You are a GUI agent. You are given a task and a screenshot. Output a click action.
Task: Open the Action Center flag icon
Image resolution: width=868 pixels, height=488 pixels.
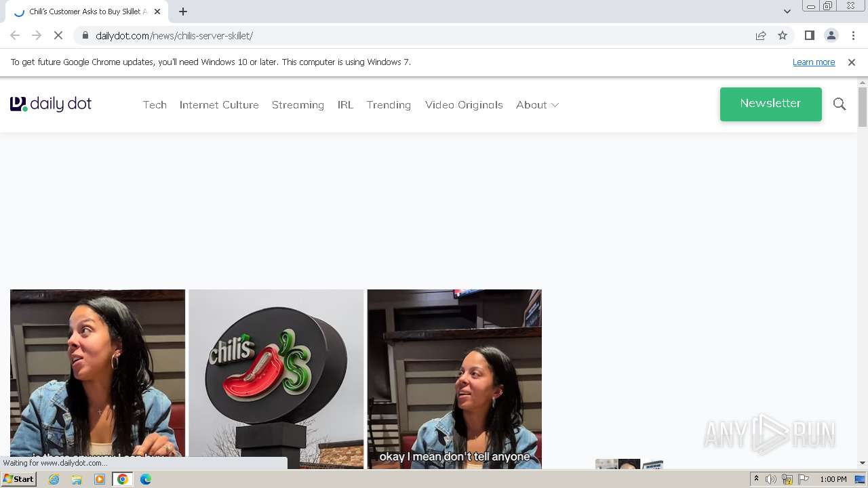tap(804, 479)
